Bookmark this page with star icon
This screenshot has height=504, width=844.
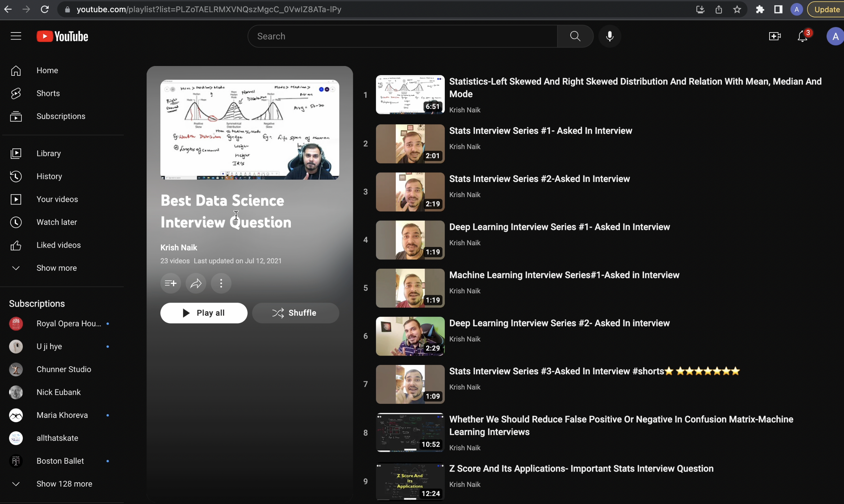click(x=737, y=9)
